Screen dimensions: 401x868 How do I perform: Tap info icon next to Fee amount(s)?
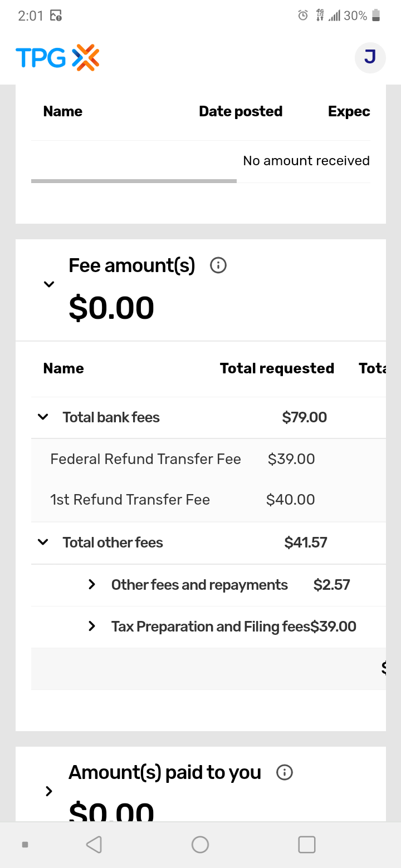point(218,265)
